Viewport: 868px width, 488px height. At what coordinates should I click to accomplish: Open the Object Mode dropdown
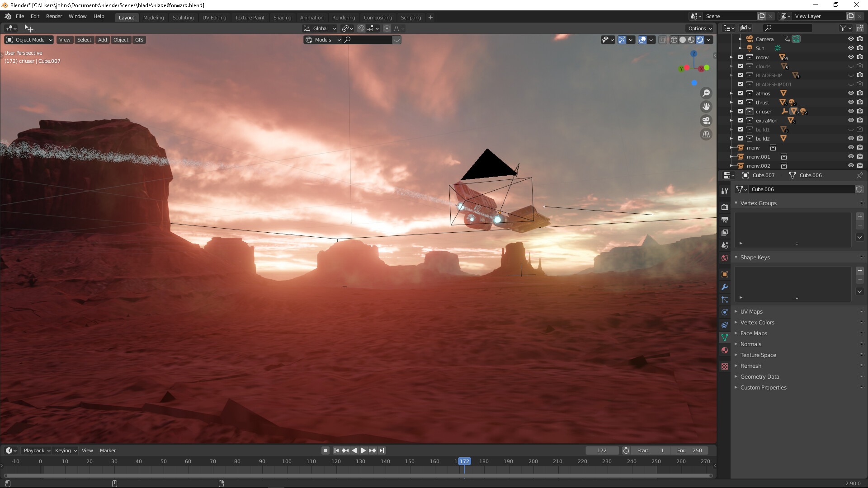click(x=29, y=40)
